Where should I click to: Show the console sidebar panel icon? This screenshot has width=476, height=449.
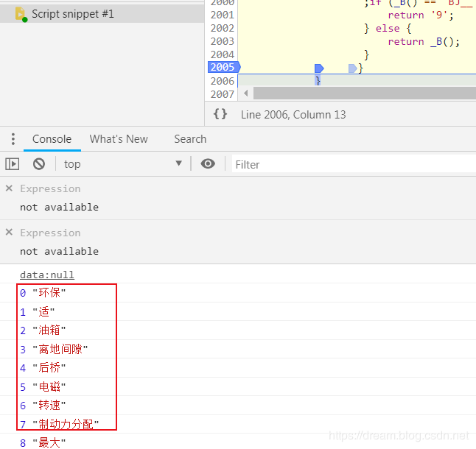tap(12, 164)
